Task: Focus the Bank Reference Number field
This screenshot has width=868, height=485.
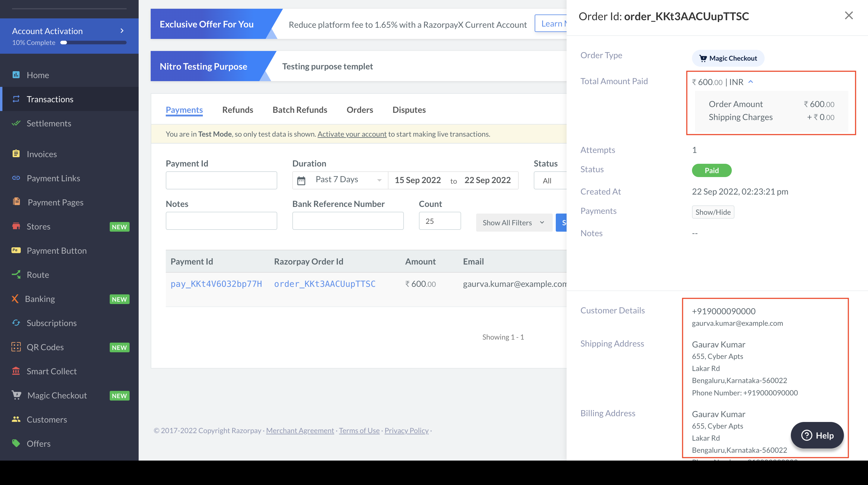Action: (x=348, y=221)
